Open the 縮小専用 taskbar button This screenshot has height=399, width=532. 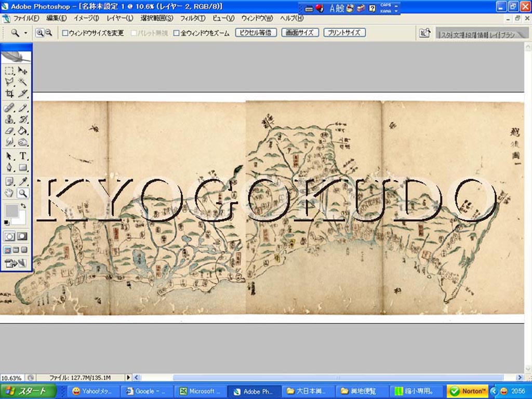(x=417, y=391)
